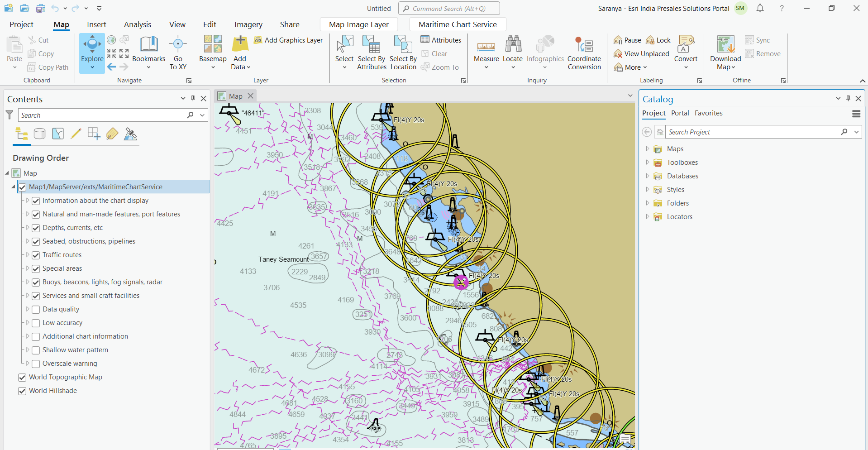This screenshot has height=450, width=868.
Task: Uncheck the Traffic routes layer
Action: pyautogui.click(x=36, y=255)
